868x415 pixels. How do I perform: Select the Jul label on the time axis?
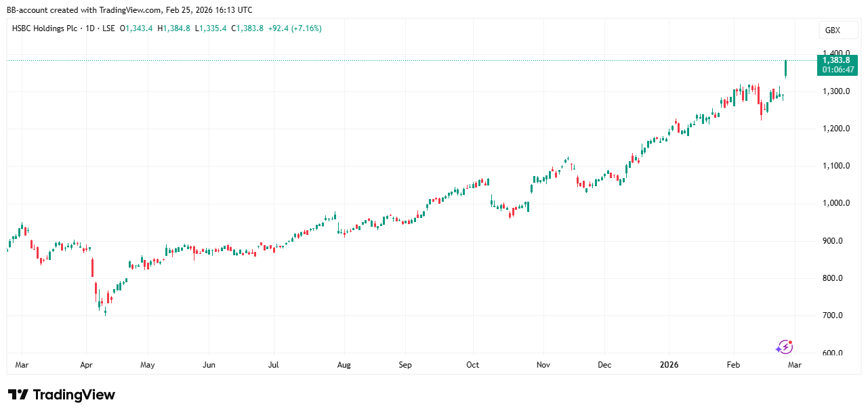pyautogui.click(x=274, y=365)
